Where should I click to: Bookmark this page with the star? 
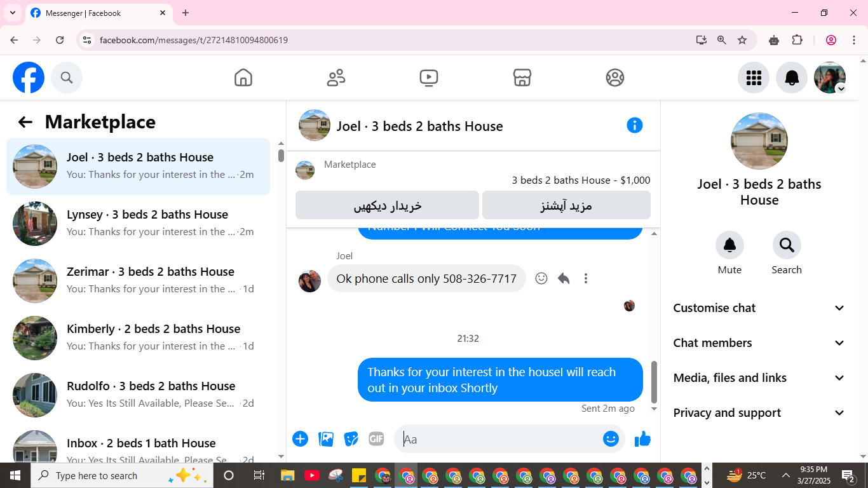pos(742,40)
